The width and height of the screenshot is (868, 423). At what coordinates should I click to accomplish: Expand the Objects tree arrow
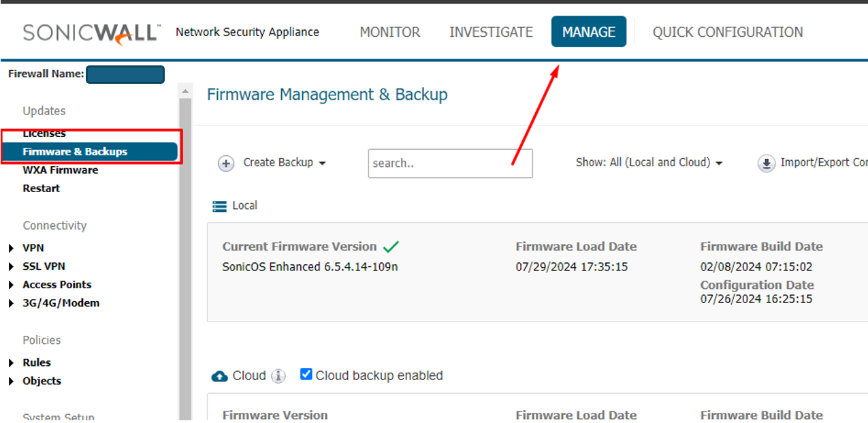(11, 381)
